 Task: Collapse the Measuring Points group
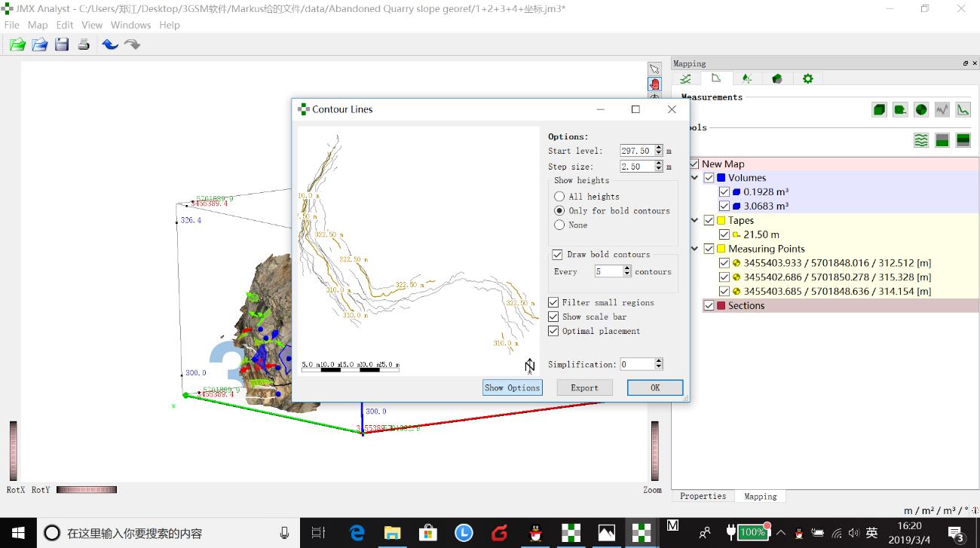(694, 249)
